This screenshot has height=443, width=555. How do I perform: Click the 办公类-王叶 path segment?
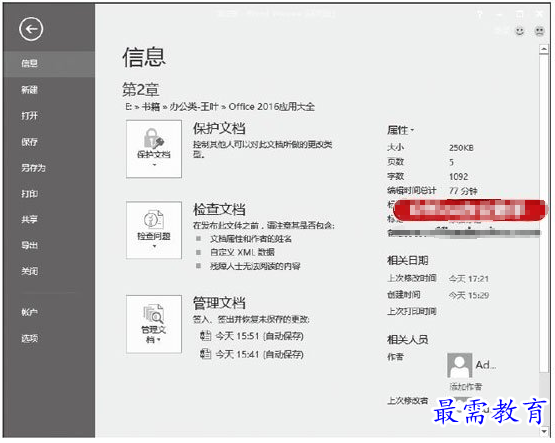194,107
